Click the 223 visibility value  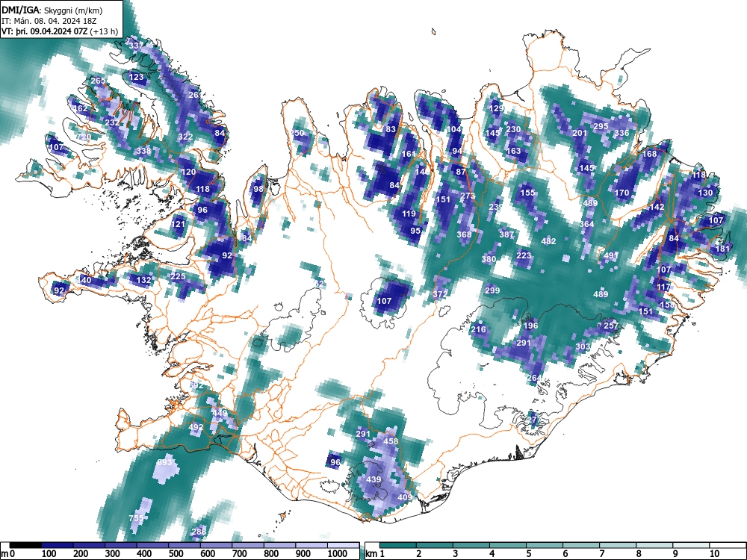pos(524,255)
